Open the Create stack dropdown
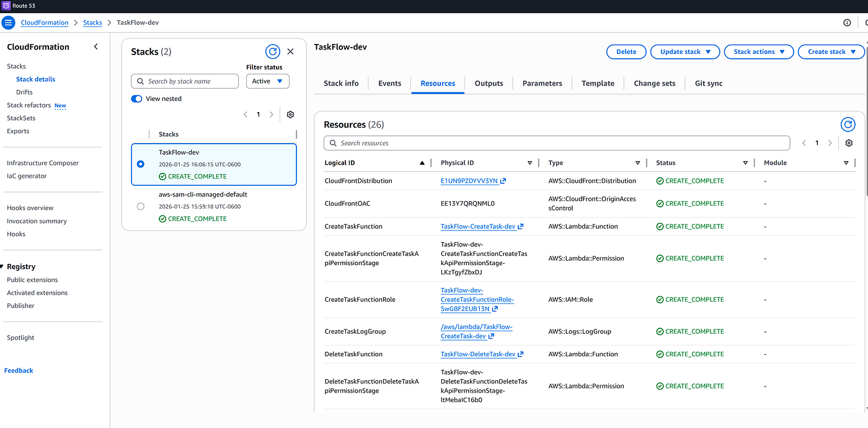Screen dimensions: 868x428 pos(831,52)
